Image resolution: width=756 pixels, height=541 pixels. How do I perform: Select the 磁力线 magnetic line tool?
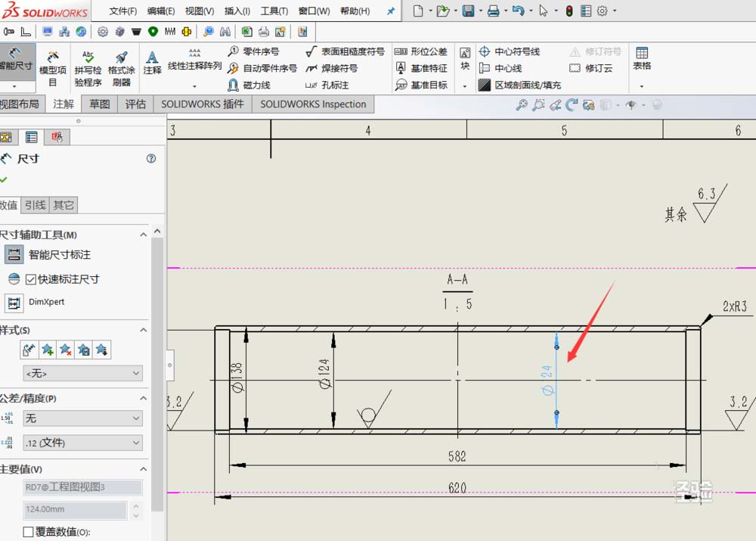(249, 85)
